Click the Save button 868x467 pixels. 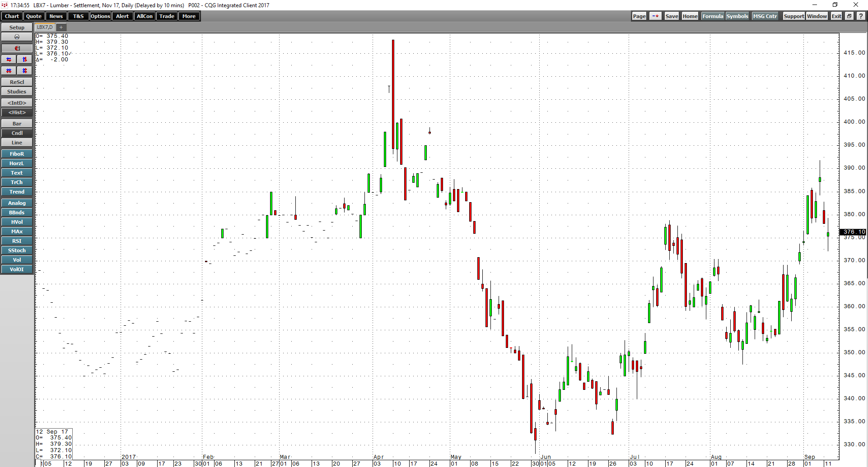point(672,16)
